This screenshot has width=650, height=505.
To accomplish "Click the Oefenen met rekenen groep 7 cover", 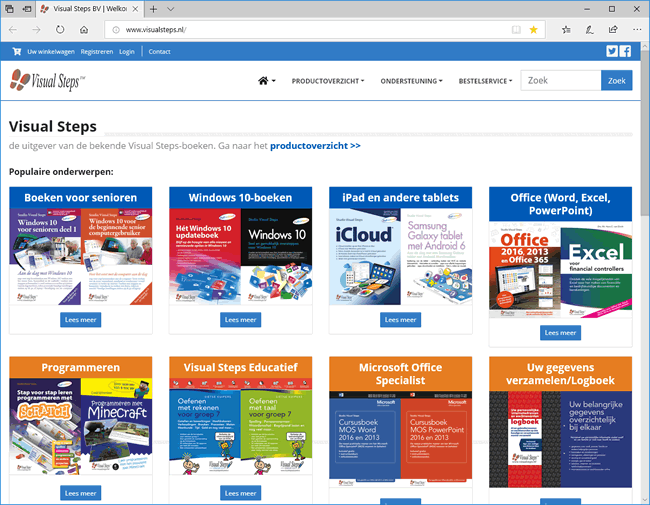I will [205, 426].
